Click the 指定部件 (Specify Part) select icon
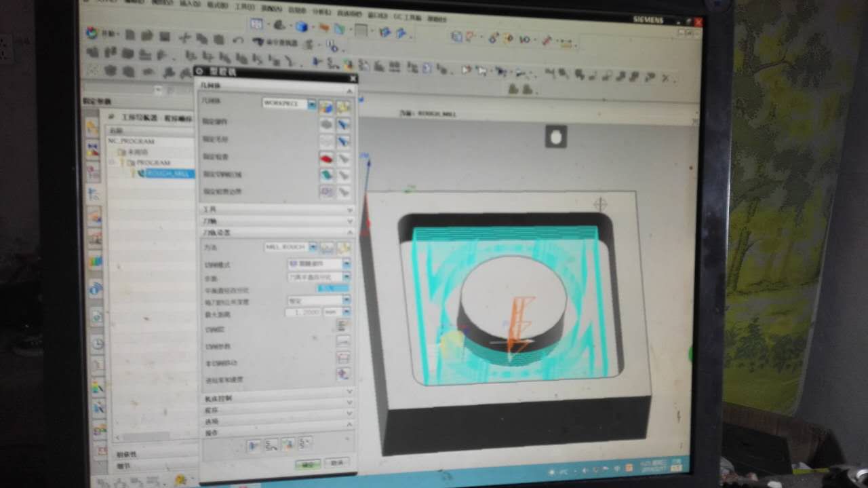Screen dimensions: 868x488 (327, 124)
